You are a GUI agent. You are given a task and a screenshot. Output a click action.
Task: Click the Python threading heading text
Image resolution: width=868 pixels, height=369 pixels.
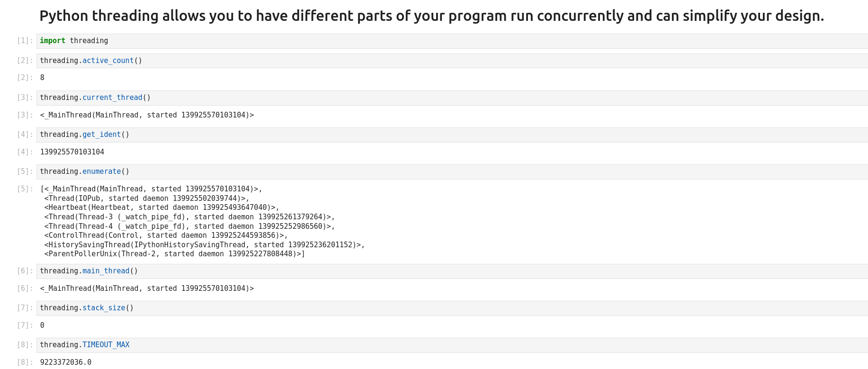point(431,16)
